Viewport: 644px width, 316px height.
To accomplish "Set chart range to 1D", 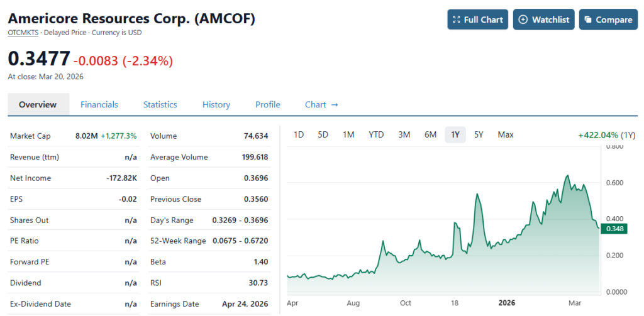I will coord(299,134).
